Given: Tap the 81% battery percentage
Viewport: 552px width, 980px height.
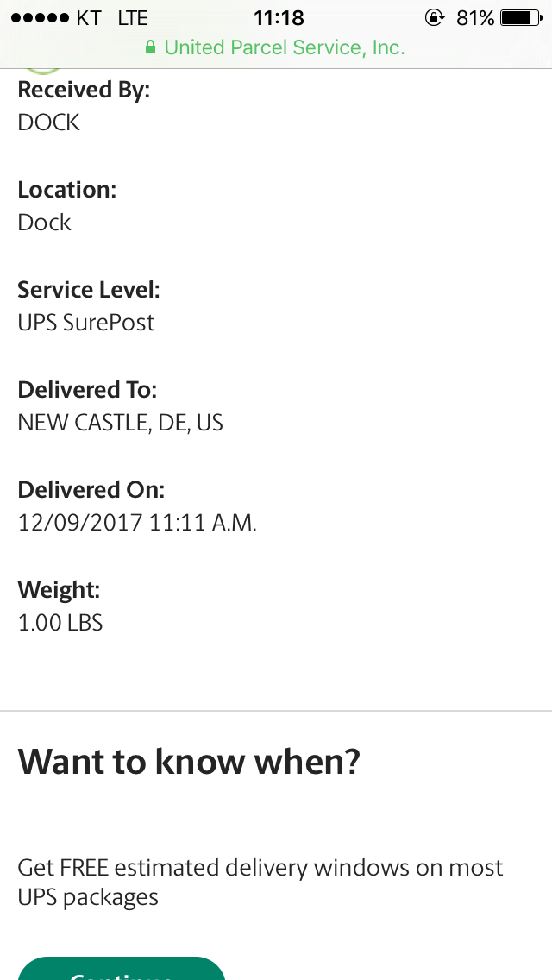Looking at the screenshot, I should click(475, 17).
